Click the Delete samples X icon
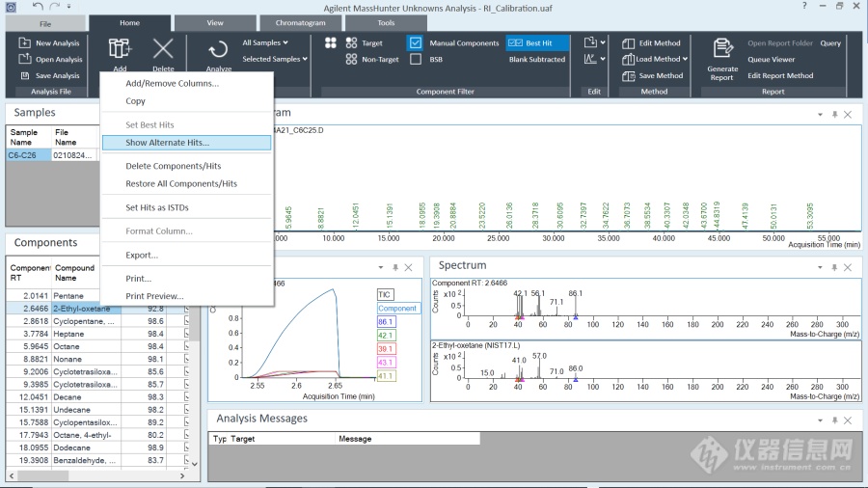This screenshot has width=868, height=488. pyautogui.click(x=163, y=48)
